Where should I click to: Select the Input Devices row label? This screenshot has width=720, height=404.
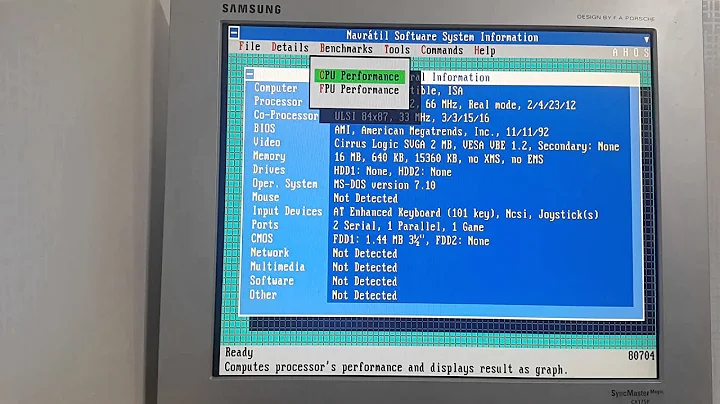(x=287, y=211)
